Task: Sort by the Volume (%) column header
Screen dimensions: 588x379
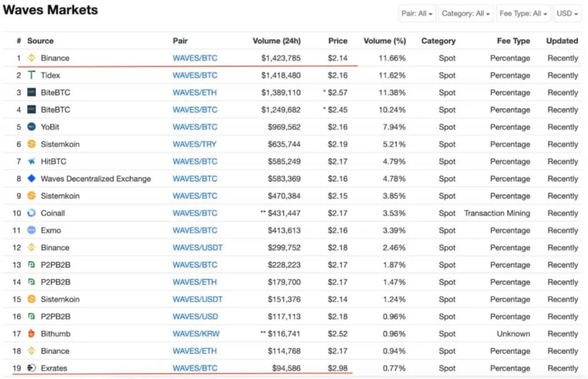Action: (385, 41)
